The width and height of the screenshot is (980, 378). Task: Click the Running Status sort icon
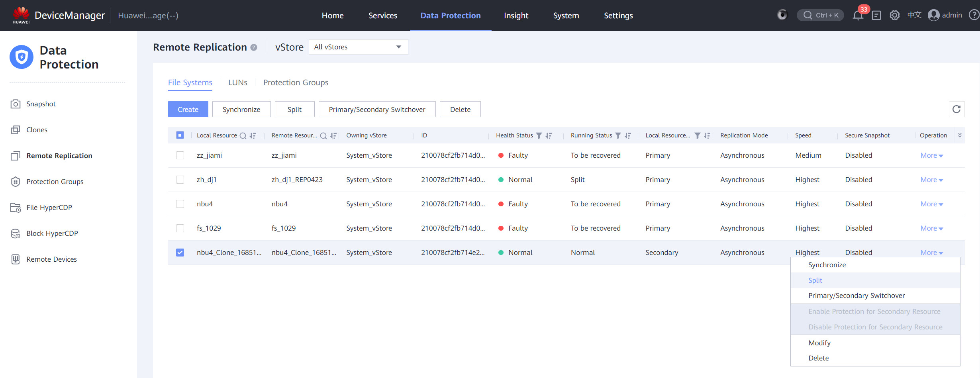(628, 135)
